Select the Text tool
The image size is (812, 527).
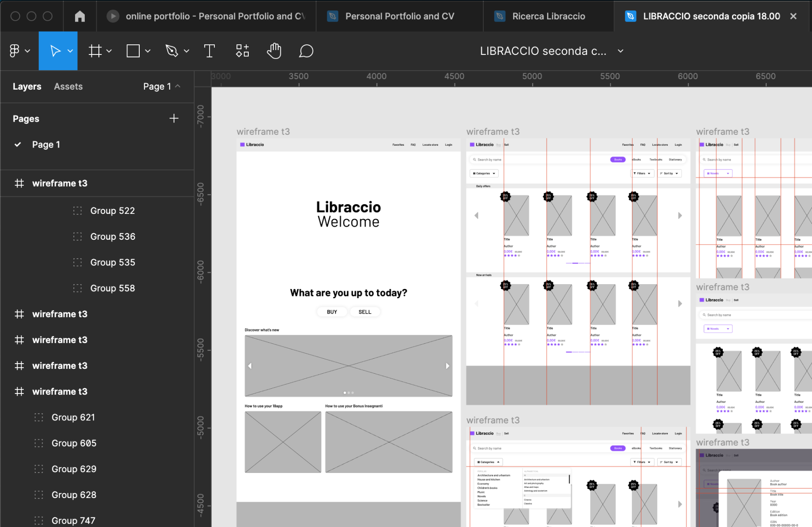tap(210, 51)
